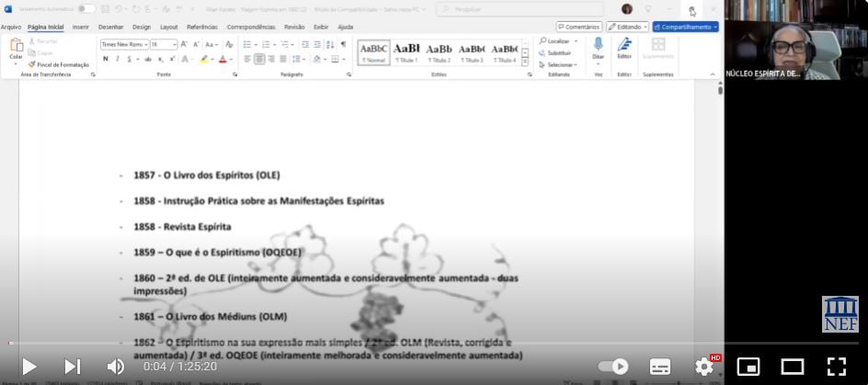Toggle show paragraph marks ¶

[x=343, y=44]
